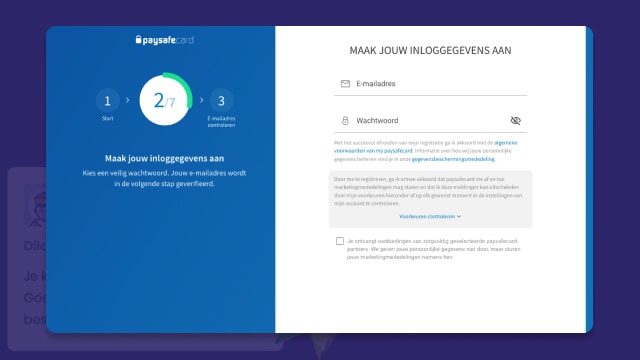Open the gegevensbeschermingsmededeling link
This screenshot has width=640, height=360.
[453, 159]
